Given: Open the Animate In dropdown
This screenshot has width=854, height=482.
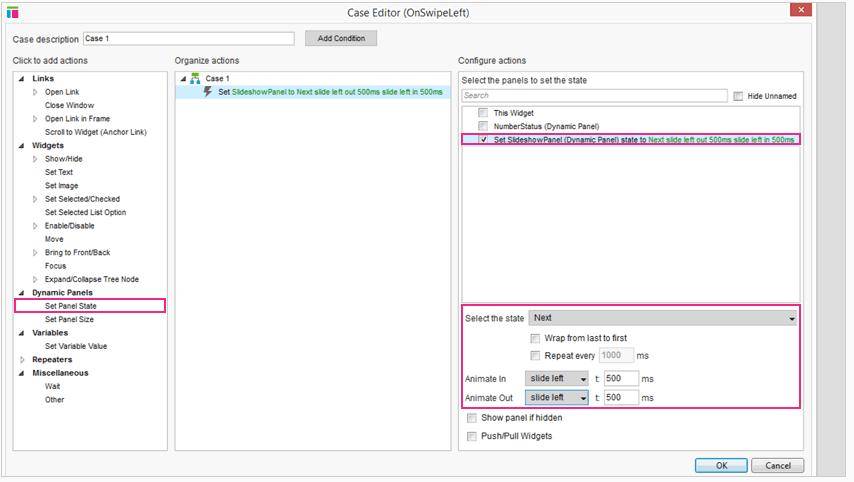Looking at the screenshot, I should pos(557,379).
